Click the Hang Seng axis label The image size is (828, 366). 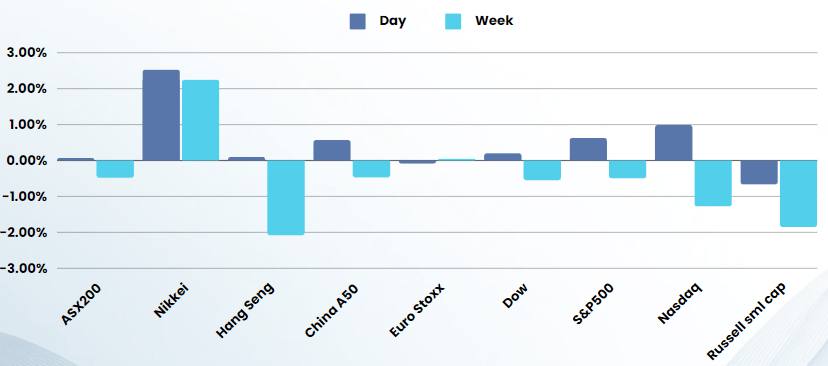(245, 311)
